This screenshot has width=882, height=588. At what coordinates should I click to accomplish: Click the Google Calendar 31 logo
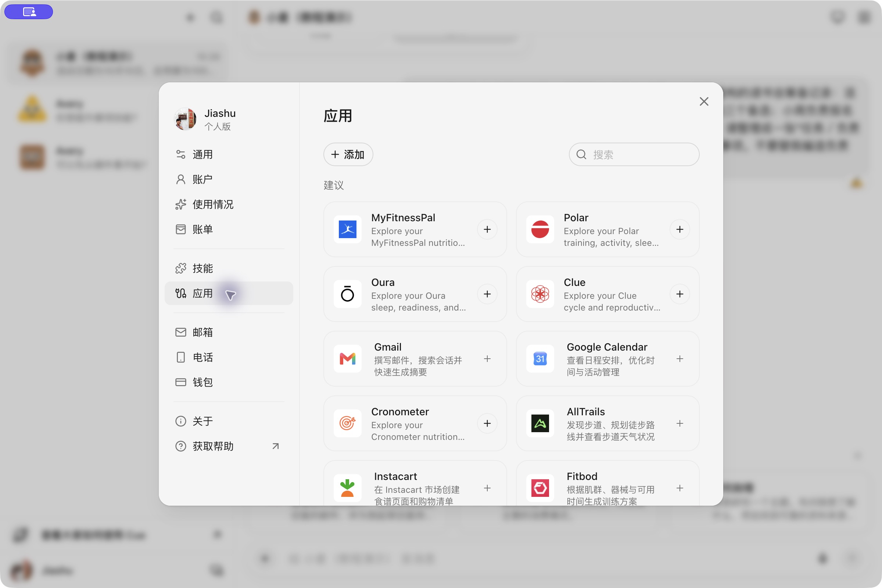point(540,359)
